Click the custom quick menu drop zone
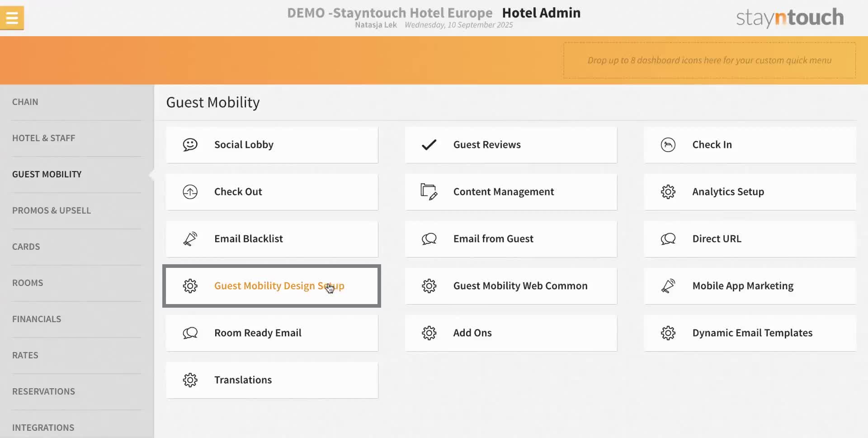The image size is (868, 438). [x=709, y=60]
